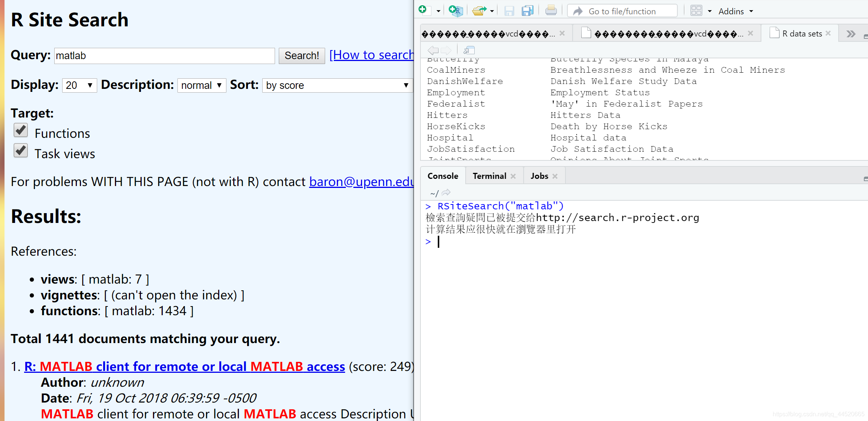
Task: Click the Save current document icon
Action: click(509, 11)
